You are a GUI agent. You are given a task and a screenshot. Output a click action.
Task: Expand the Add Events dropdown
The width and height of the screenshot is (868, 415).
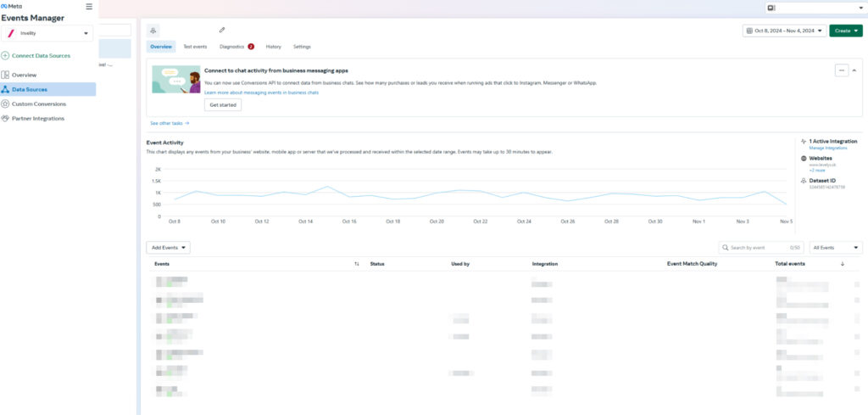168,248
